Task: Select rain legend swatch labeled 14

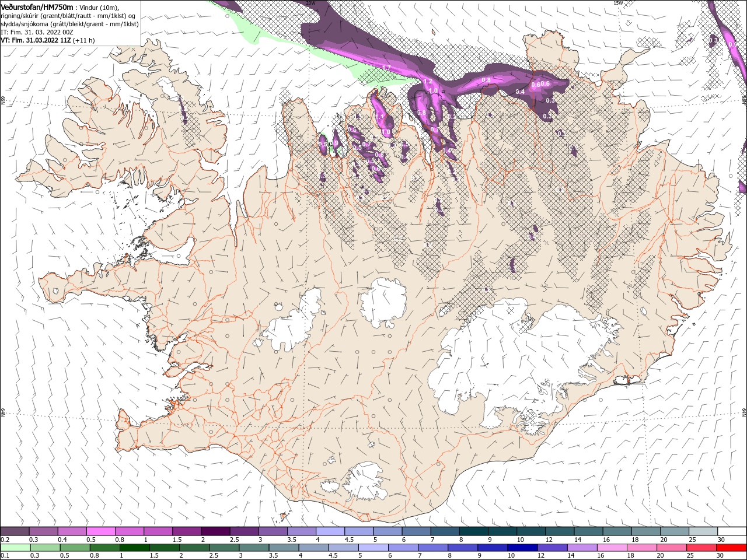Action: 581,548
